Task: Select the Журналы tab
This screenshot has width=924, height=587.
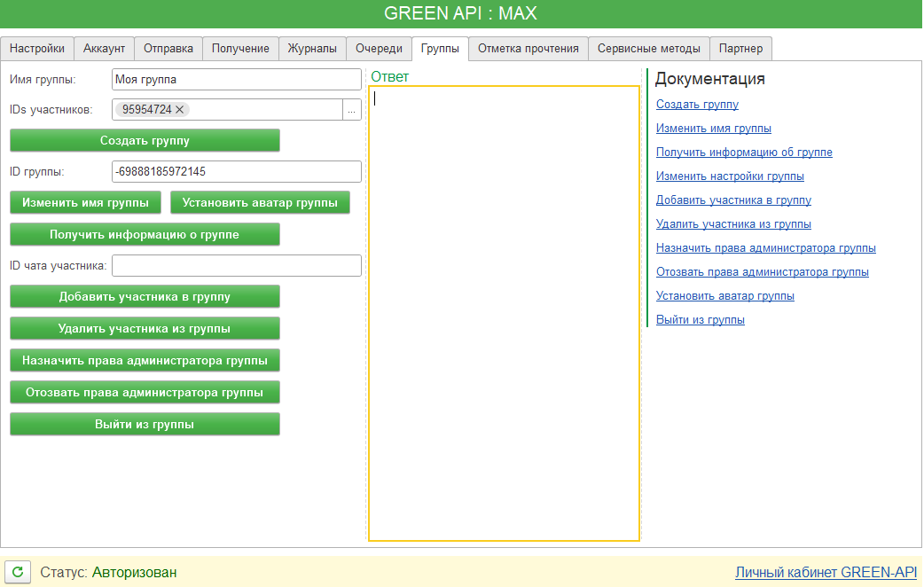Action: [312, 49]
